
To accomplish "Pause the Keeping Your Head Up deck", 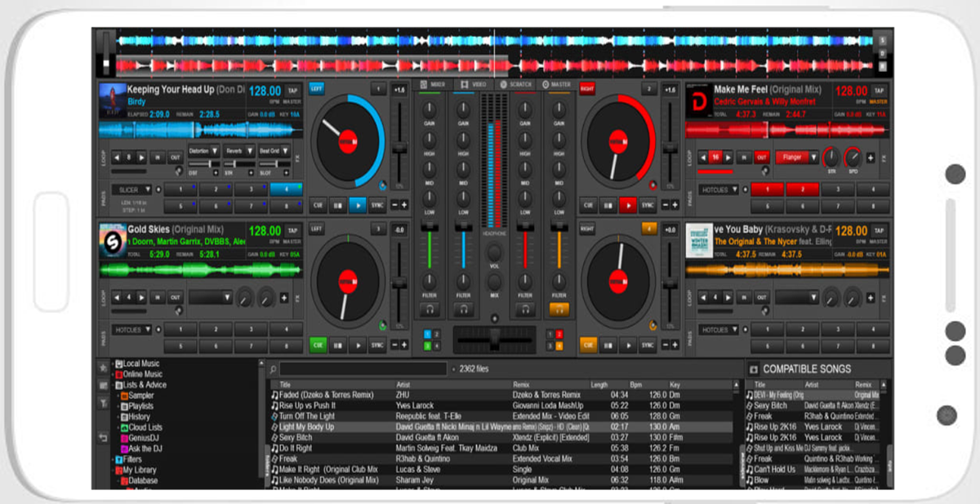I will tap(337, 206).
